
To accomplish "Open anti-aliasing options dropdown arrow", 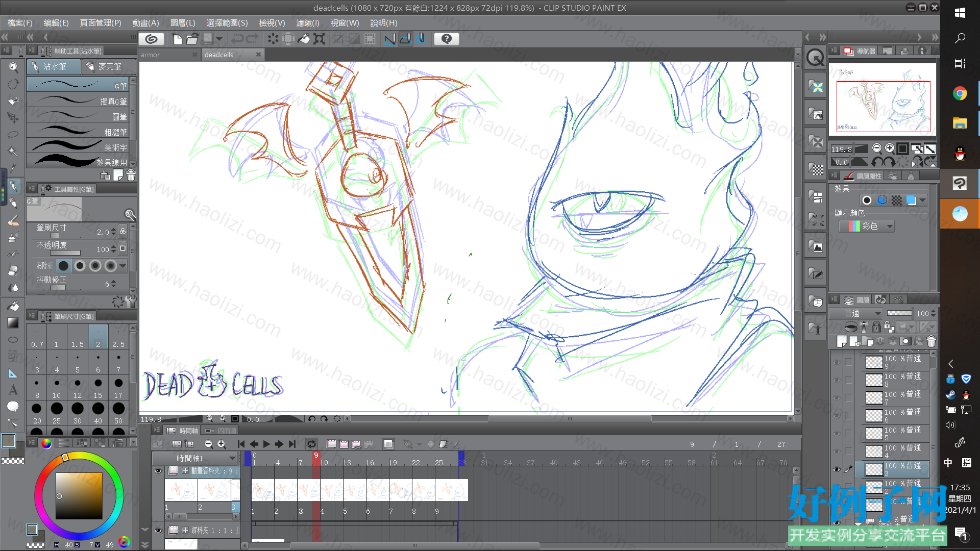I will pyautogui.click(x=123, y=266).
